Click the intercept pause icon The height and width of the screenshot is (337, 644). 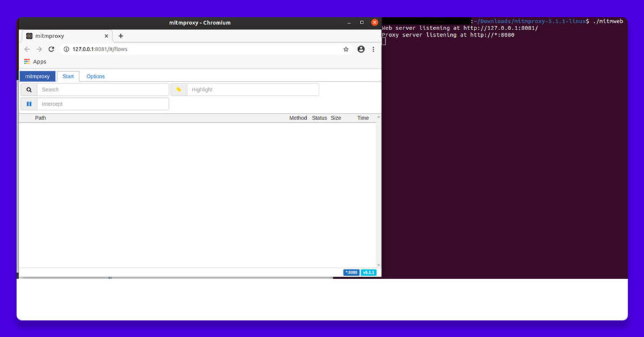click(x=29, y=104)
